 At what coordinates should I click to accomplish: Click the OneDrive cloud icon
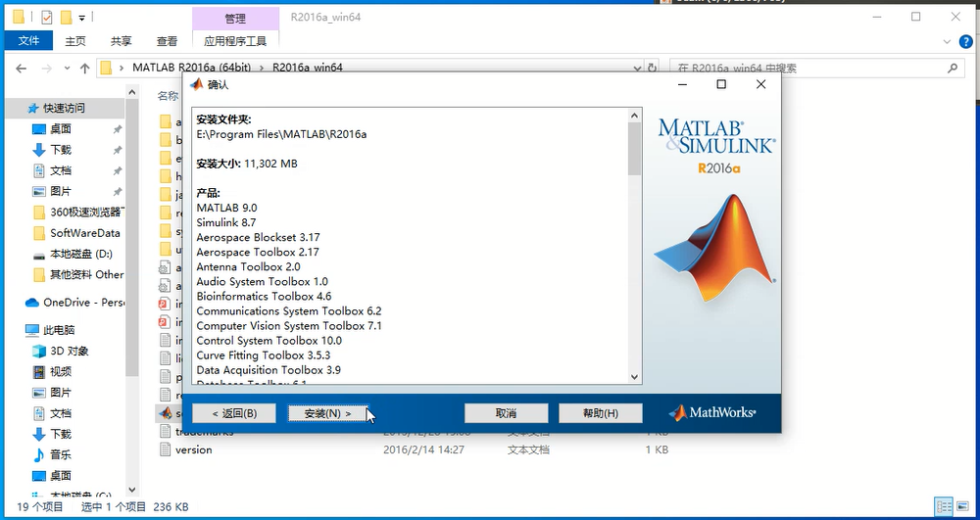click(32, 303)
